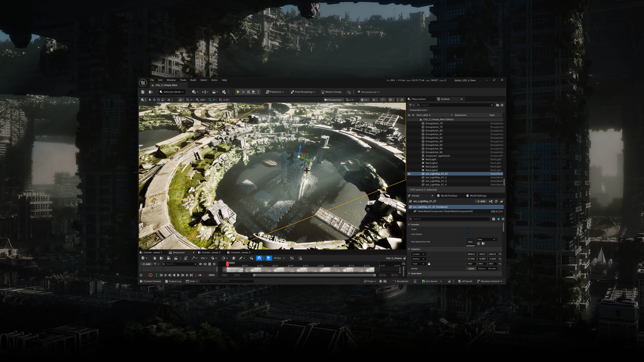
Task: Open the Sequencer curve editor icon
Action: pyautogui.click(x=292, y=258)
